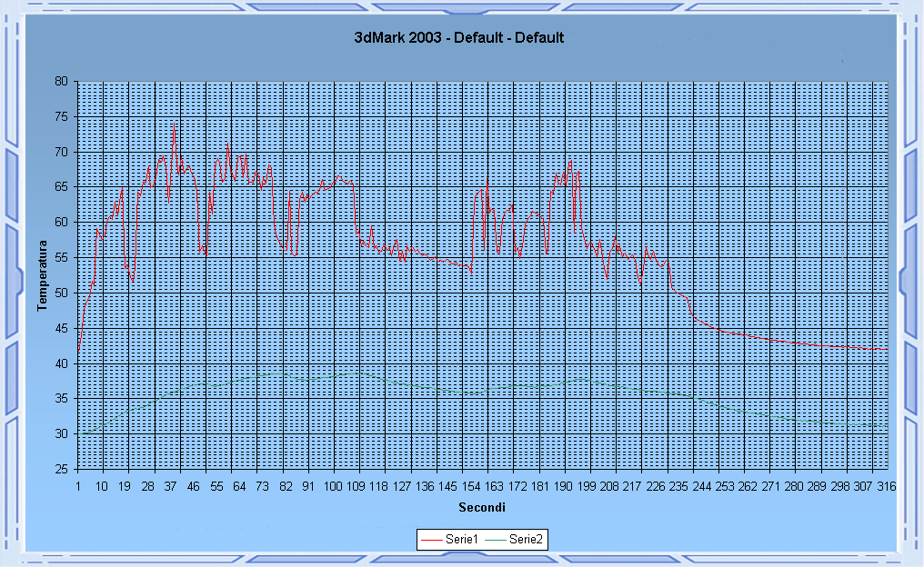This screenshot has height=567, width=924.
Task: Select the '163' tick on the seconds axis
Action: pyautogui.click(x=493, y=486)
